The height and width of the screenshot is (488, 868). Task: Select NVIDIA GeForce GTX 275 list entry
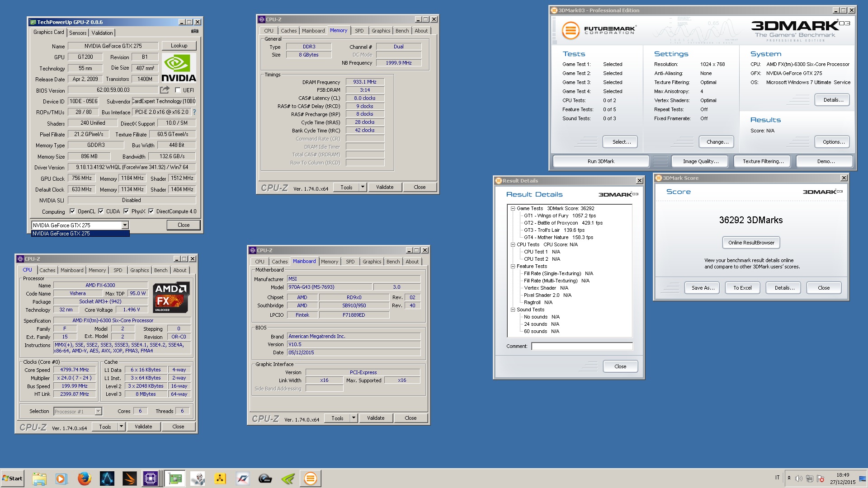[x=80, y=234]
